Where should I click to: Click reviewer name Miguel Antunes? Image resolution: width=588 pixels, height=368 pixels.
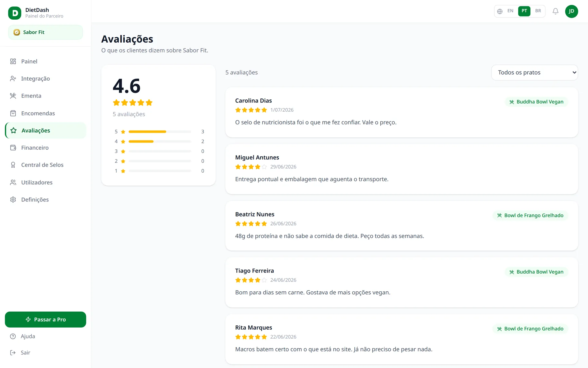coord(257,157)
